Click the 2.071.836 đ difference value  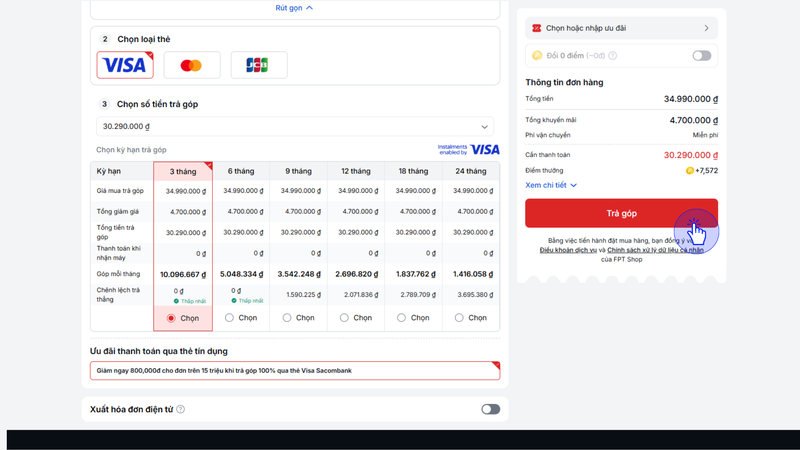361,295
